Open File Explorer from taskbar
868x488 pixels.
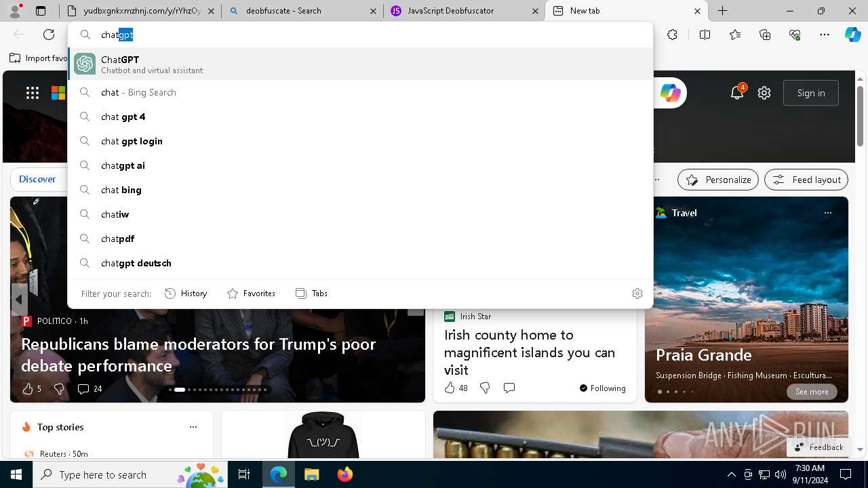(311, 474)
